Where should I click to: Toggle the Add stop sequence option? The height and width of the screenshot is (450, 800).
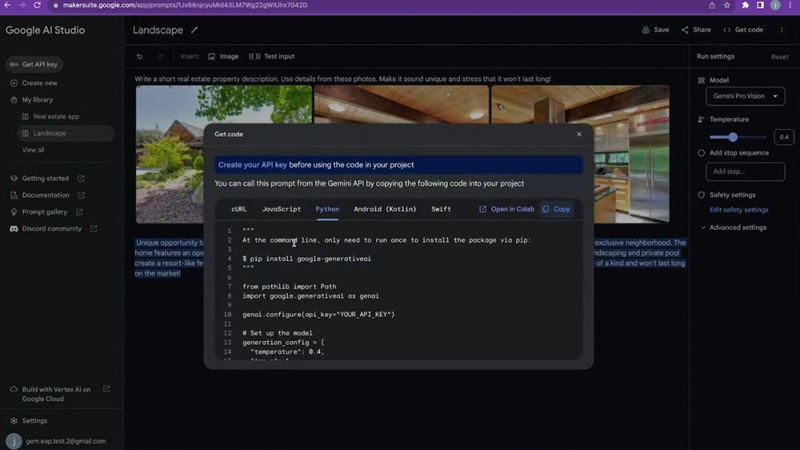[701, 153]
